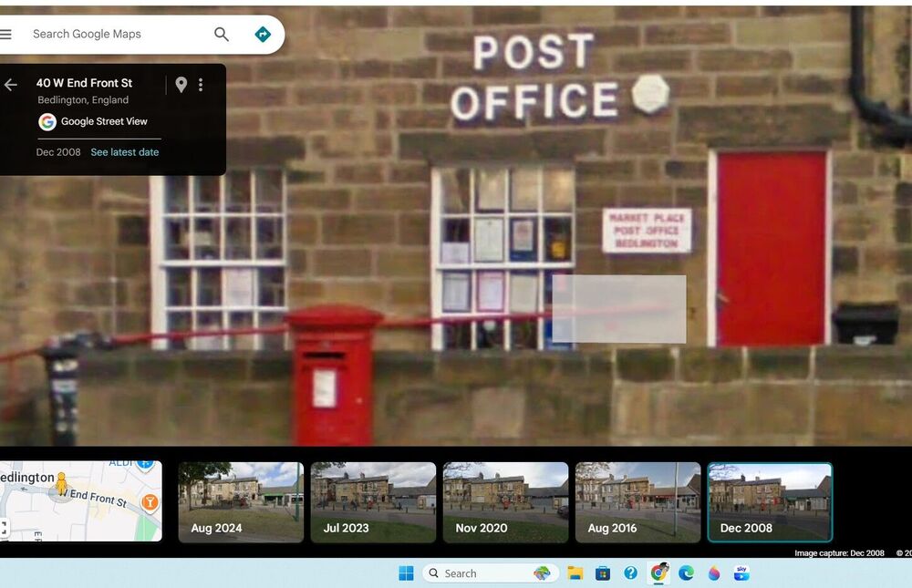Select the Dec 2008 street view thumbnail
This screenshot has width=912, height=588.
point(770,502)
